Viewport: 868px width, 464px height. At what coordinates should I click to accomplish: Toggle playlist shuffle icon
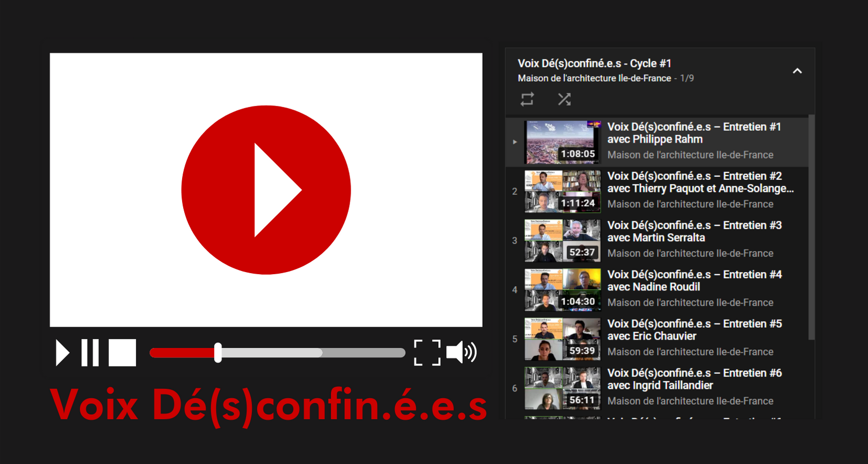tap(564, 99)
